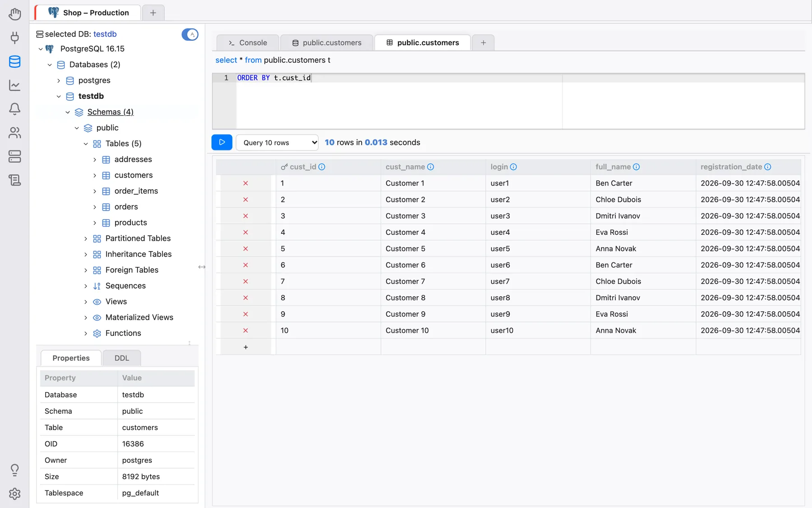Run query with the blue play button
This screenshot has height=508, width=812.
[x=222, y=142]
